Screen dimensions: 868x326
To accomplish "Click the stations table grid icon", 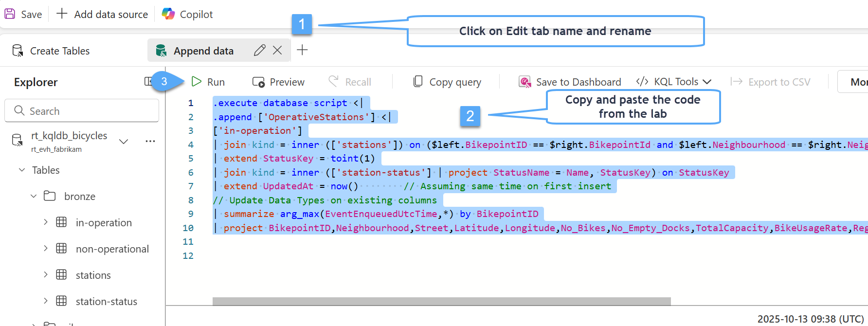I will point(61,275).
